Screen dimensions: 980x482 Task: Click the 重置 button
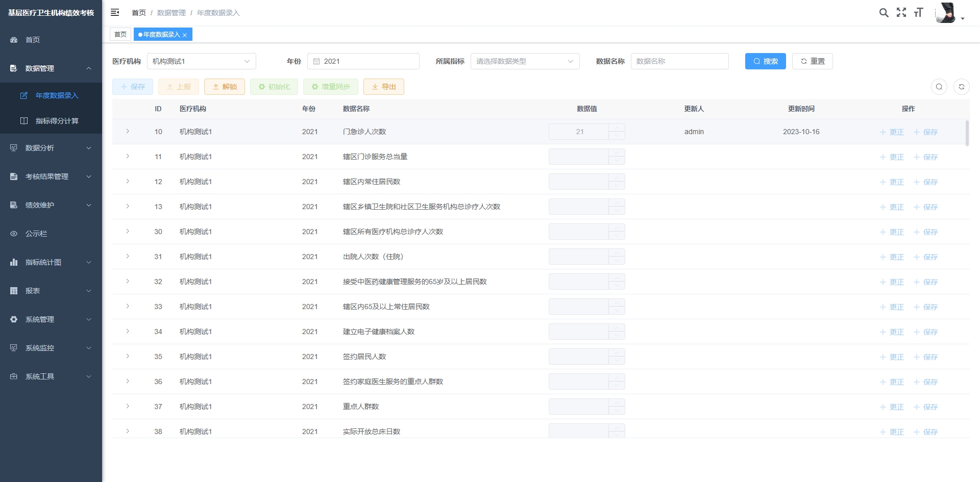(x=813, y=61)
